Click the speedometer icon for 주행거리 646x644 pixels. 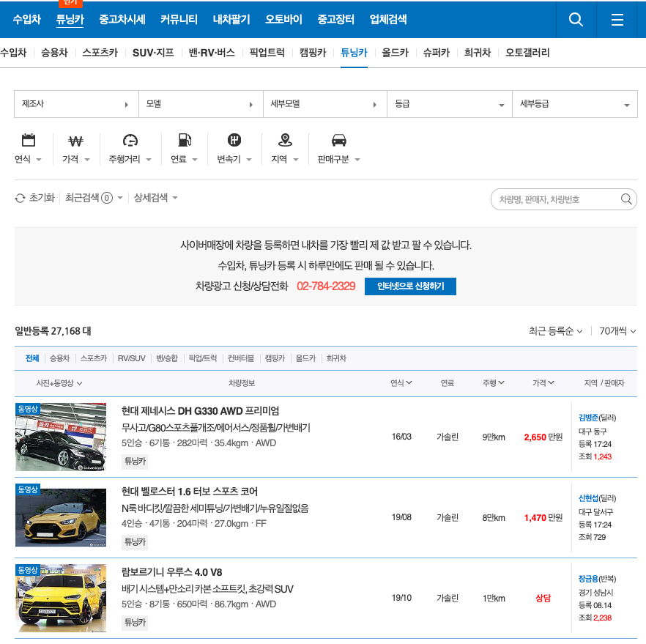(130, 141)
